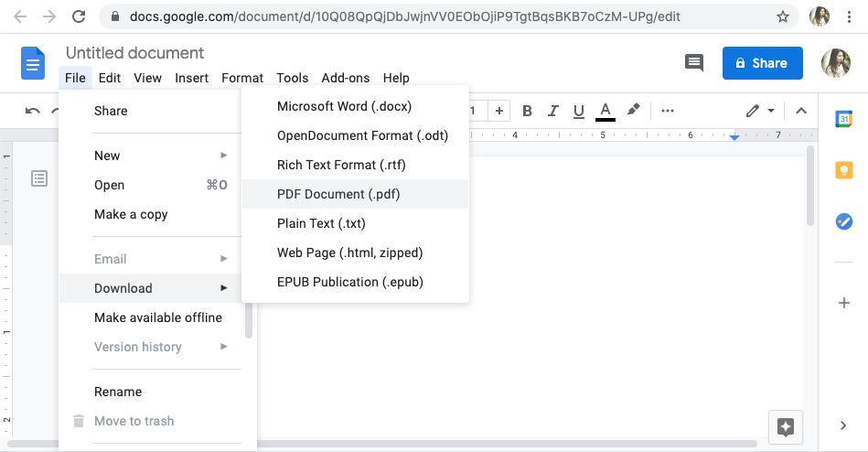The width and height of the screenshot is (868, 452).
Task: Toggle underline formatting
Action: (x=578, y=111)
